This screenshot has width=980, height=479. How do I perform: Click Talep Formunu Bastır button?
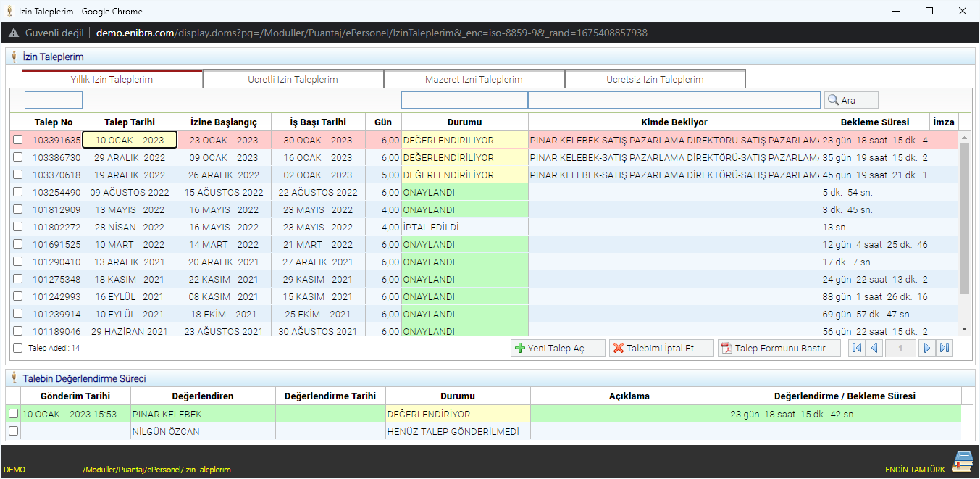click(x=779, y=349)
